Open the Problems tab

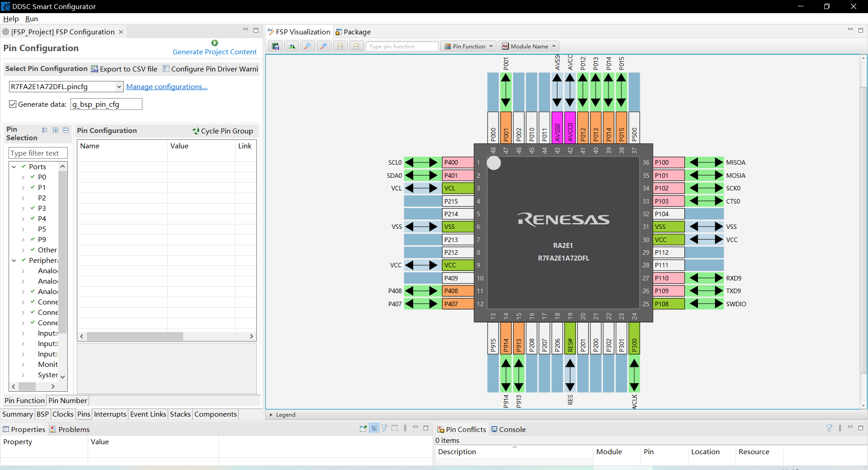70,429
